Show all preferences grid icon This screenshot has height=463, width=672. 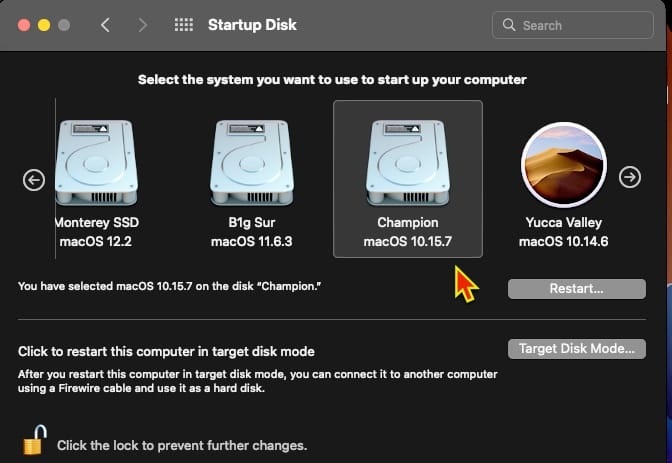pyautogui.click(x=184, y=25)
